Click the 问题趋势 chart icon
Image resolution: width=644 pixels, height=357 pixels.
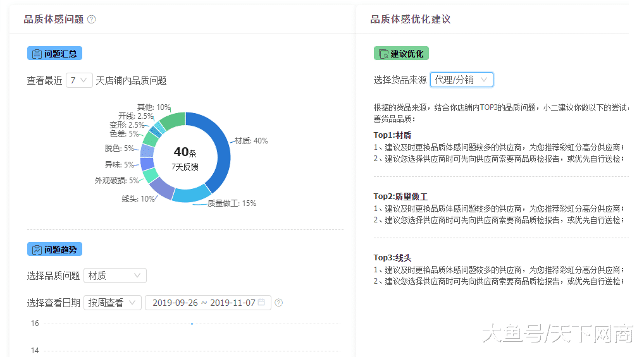coord(37,250)
